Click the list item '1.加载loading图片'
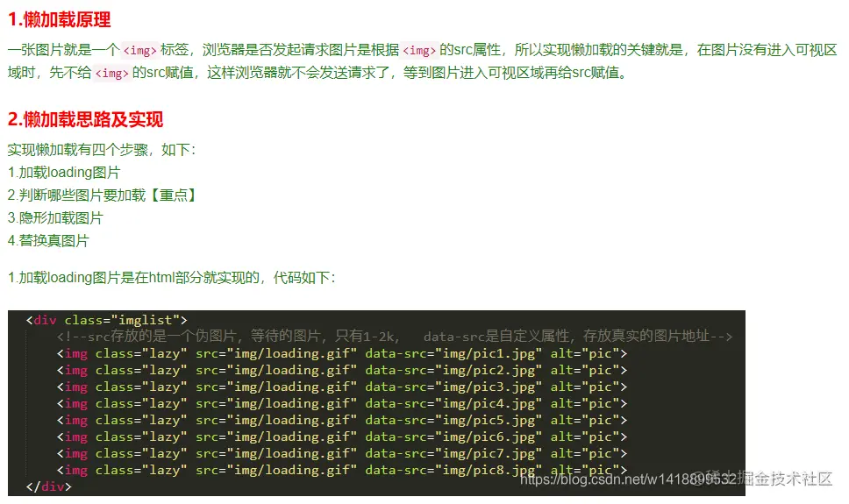Screen dimensions: 849x504 pyautogui.click(x=64, y=173)
